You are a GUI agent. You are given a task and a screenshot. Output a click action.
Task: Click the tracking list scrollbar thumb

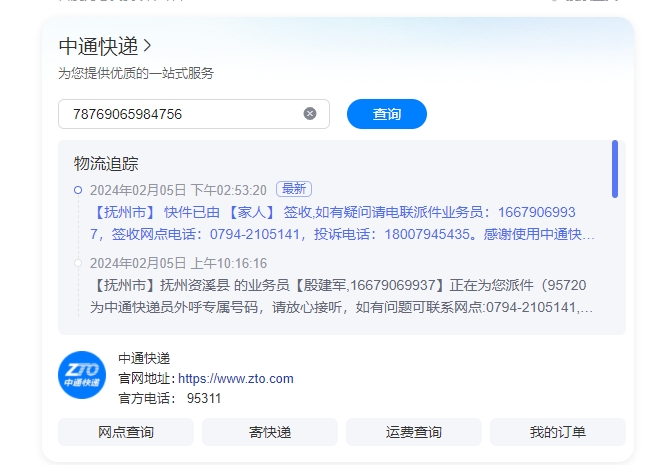point(615,169)
